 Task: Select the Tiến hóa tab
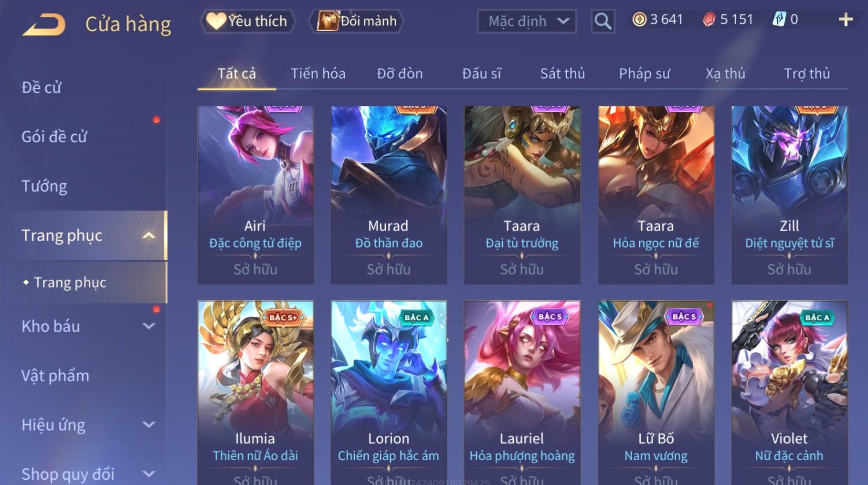pos(318,73)
